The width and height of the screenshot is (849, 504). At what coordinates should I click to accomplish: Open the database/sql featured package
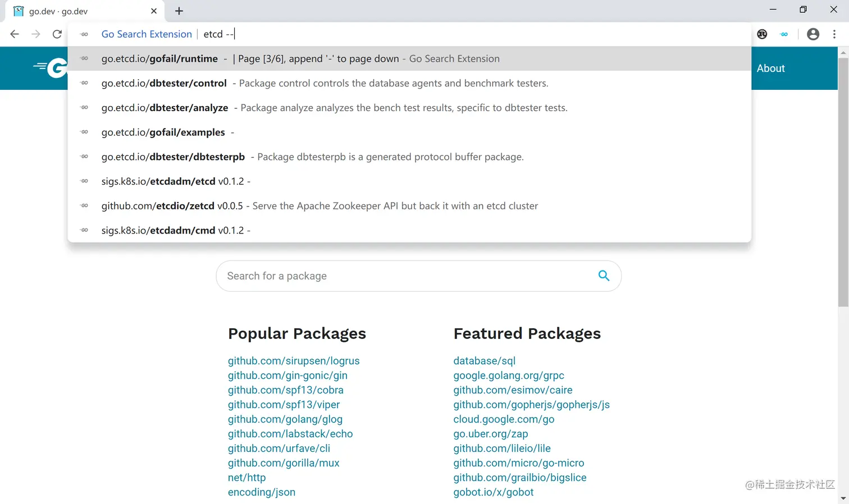pos(485,361)
